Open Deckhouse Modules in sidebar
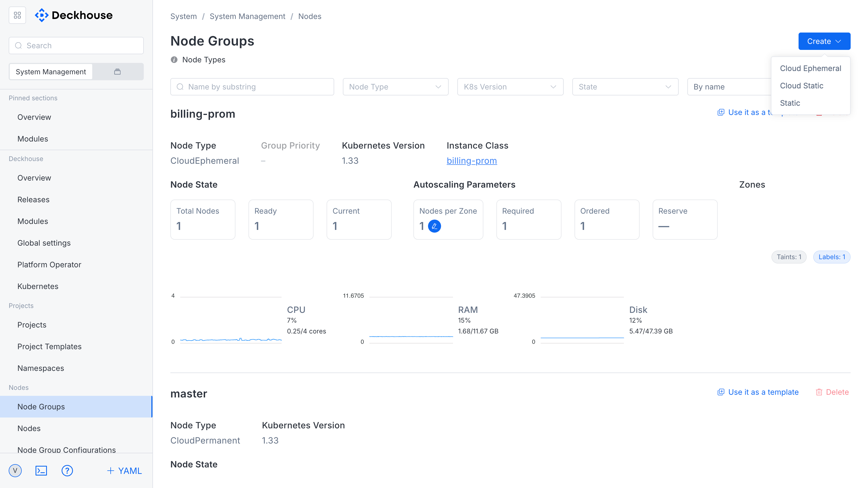Screen dimensions: 868x488 tap(76, 221)
